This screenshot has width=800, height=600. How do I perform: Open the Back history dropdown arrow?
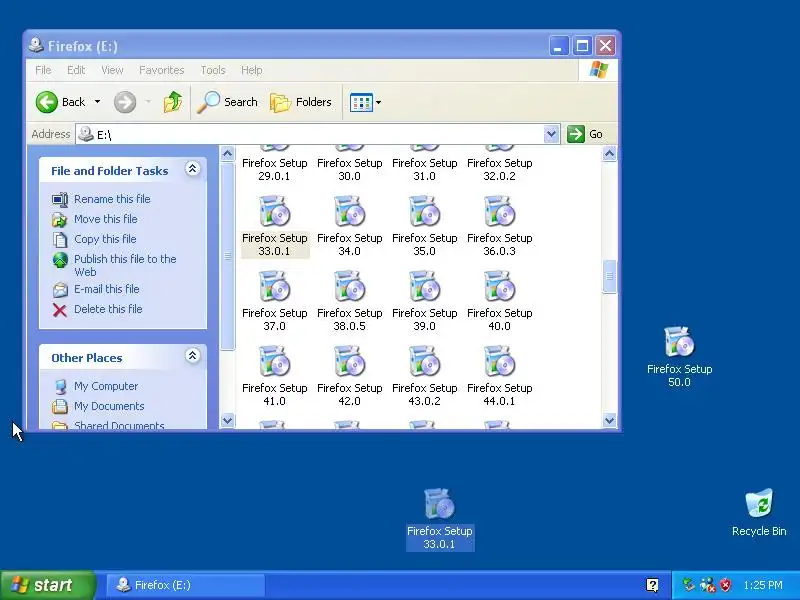tap(97, 102)
